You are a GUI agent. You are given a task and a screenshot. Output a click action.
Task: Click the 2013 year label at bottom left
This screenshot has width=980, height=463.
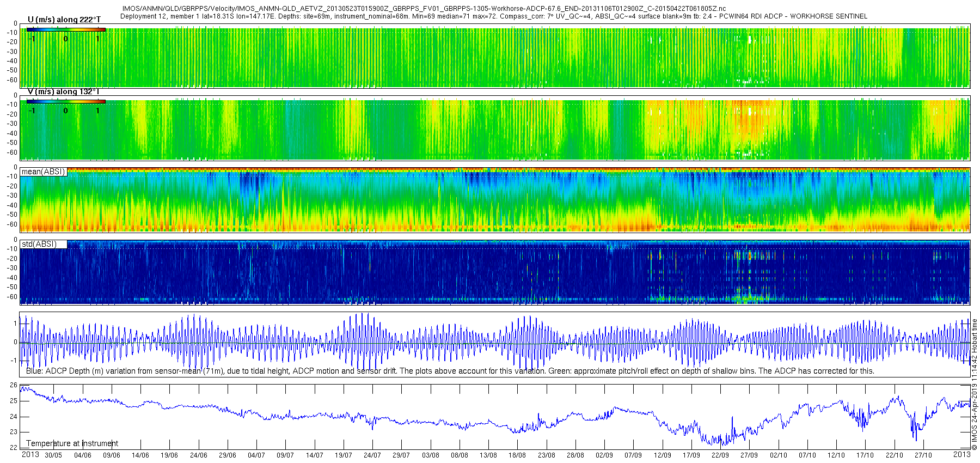coord(30,454)
